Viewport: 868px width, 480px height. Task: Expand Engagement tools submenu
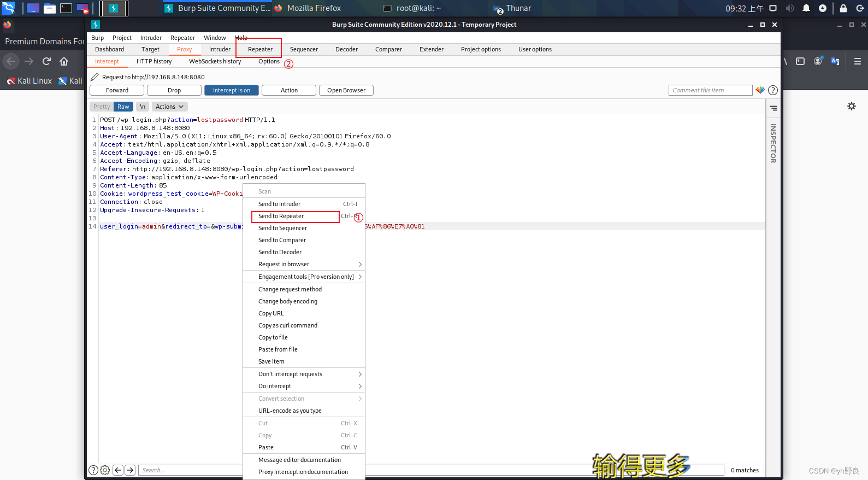tap(304, 277)
